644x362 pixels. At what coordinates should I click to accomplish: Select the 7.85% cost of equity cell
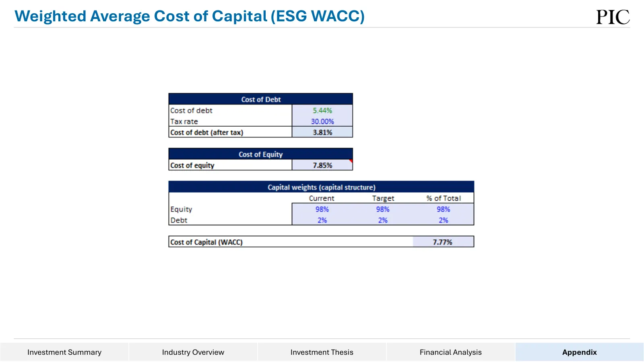322,165
